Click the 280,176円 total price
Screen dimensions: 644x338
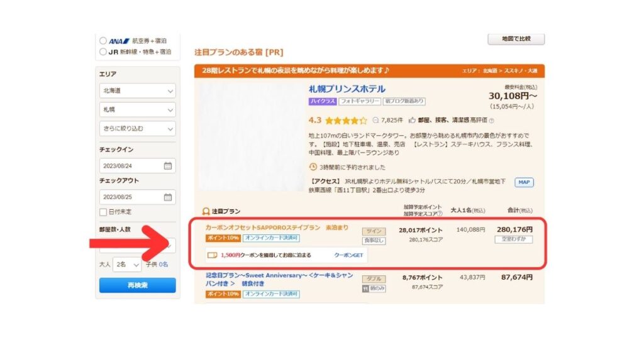[x=514, y=229]
